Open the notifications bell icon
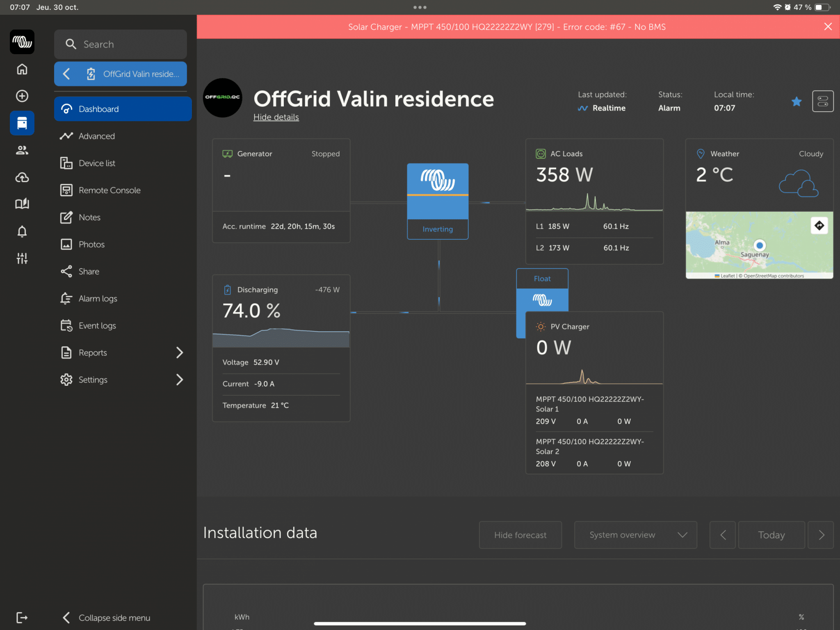The width and height of the screenshot is (840, 630). pos(22,231)
